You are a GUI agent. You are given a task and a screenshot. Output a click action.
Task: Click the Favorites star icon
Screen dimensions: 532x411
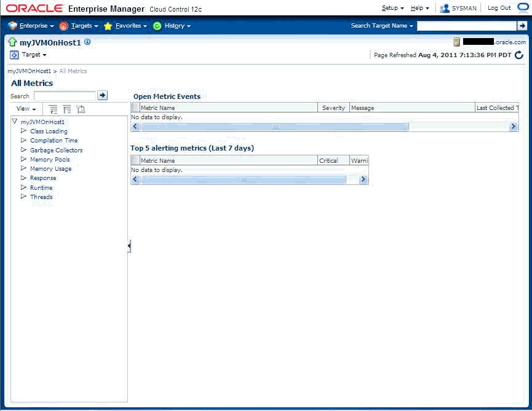(108, 26)
